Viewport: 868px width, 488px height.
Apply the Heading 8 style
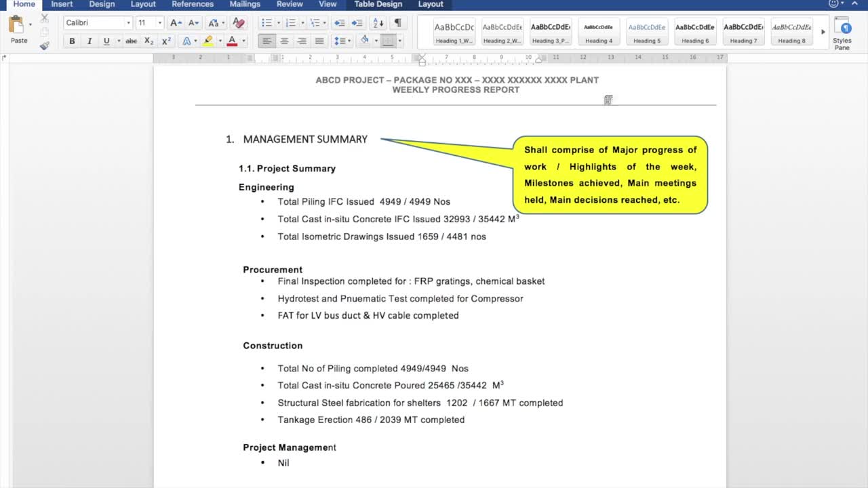click(791, 32)
